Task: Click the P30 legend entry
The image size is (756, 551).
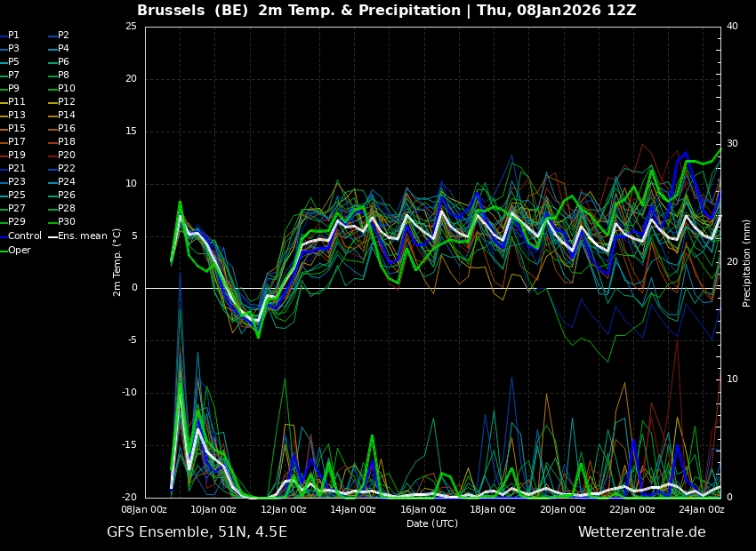Action: (x=67, y=222)
